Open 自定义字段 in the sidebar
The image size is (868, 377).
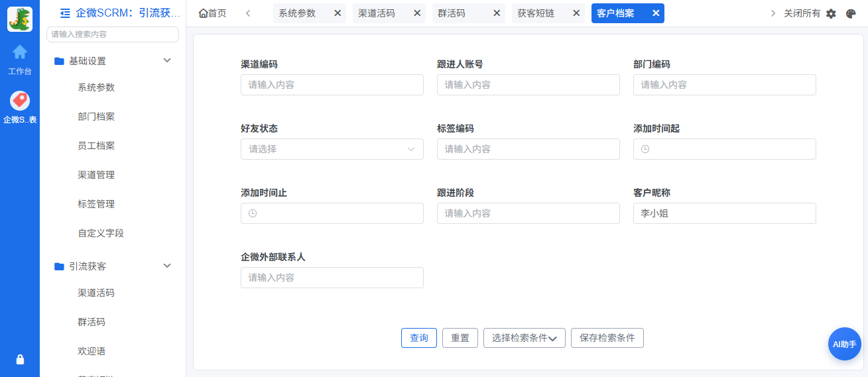coord(101,233)
